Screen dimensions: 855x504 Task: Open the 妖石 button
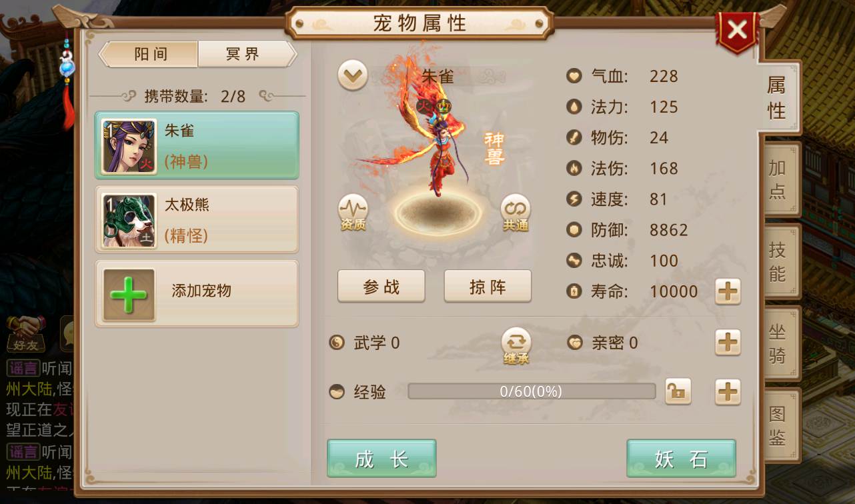pos(681,459)
